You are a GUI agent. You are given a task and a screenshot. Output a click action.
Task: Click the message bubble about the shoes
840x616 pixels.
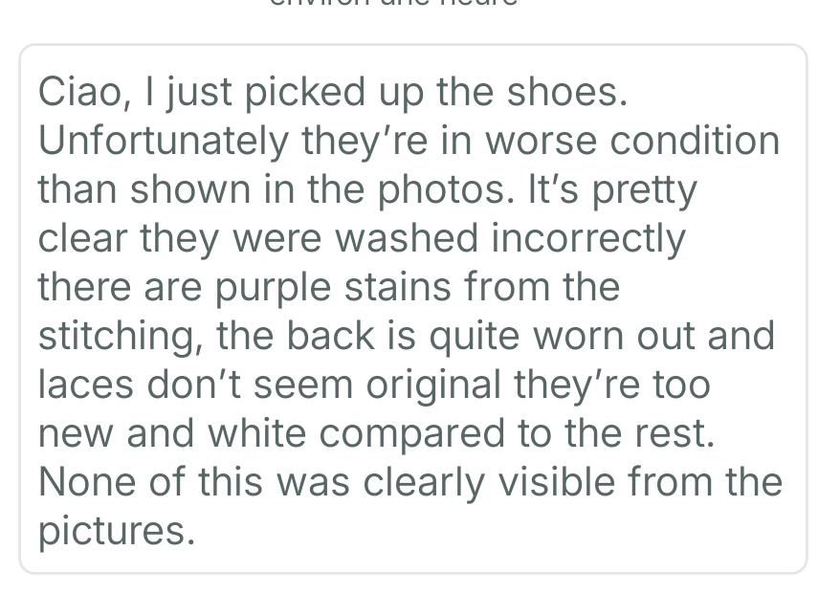(x=412, y=308)
